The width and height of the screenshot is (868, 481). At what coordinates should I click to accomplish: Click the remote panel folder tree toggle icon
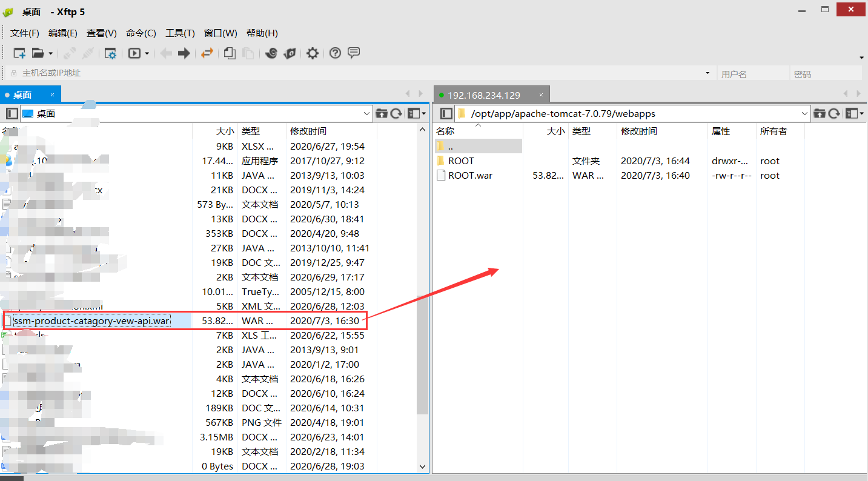(446, 113)
